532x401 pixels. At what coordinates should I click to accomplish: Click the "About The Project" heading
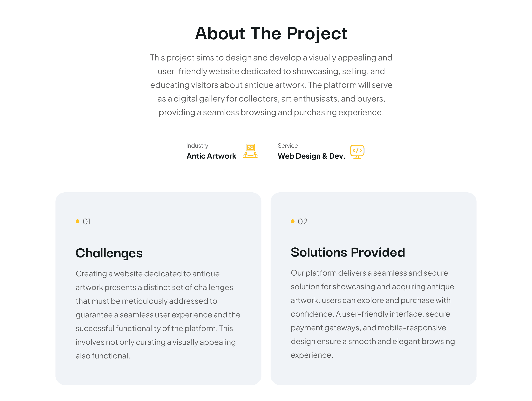click(x=271, y=33)
